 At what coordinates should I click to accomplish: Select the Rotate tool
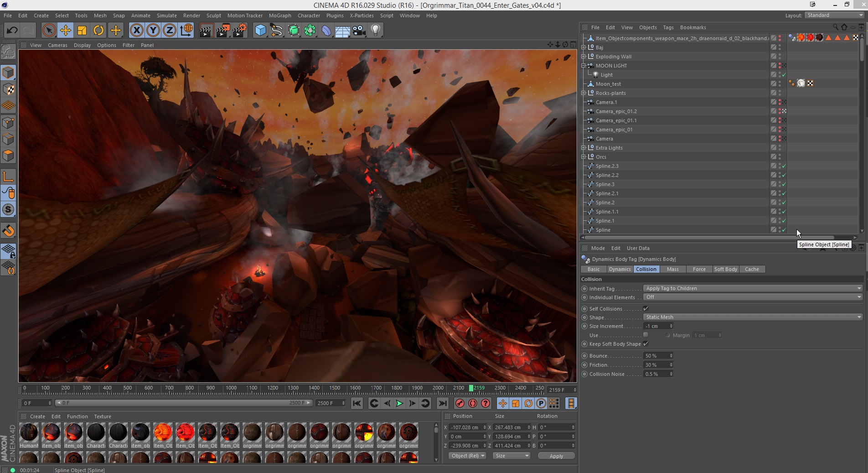98,31
